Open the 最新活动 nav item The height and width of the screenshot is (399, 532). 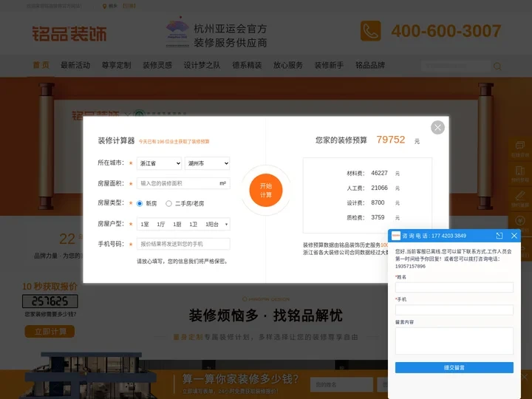click(x=75, y=65)
